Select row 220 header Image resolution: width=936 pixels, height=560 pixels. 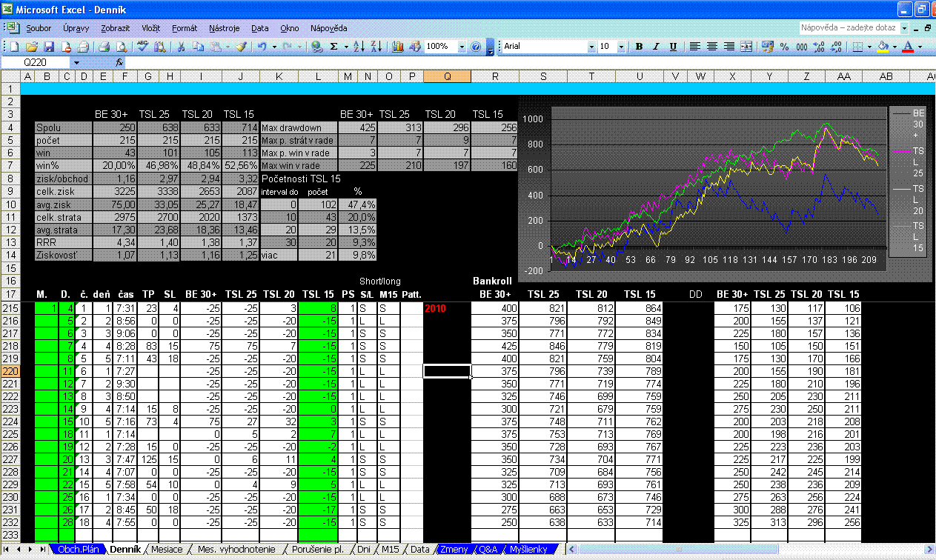(10, 370)
